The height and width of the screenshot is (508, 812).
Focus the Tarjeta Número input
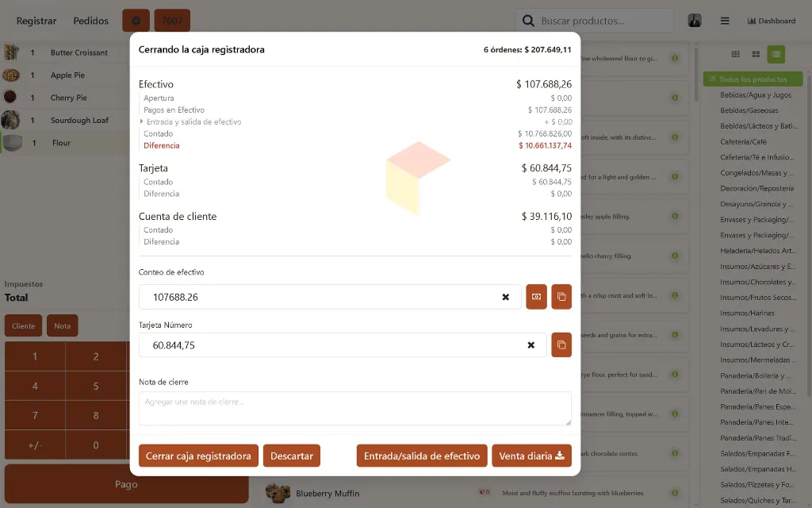click(343, 345)
